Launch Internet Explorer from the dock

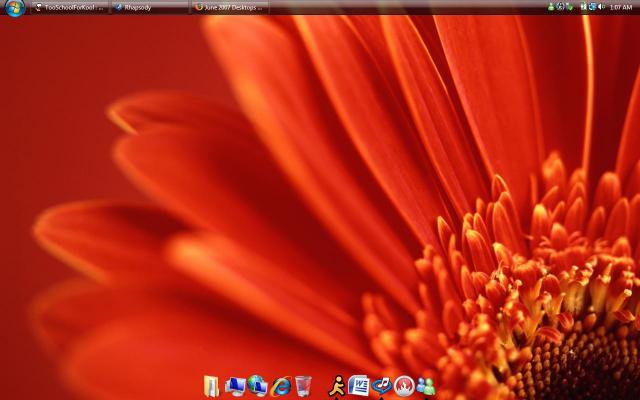coord(280,386)
